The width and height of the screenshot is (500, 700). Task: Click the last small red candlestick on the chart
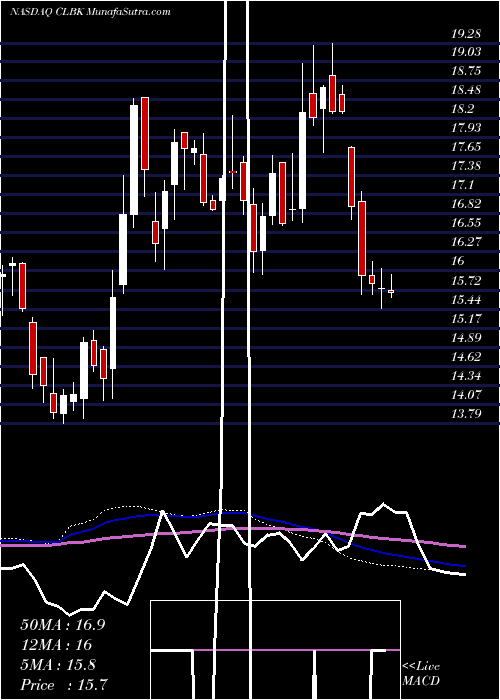click(392, 291)
